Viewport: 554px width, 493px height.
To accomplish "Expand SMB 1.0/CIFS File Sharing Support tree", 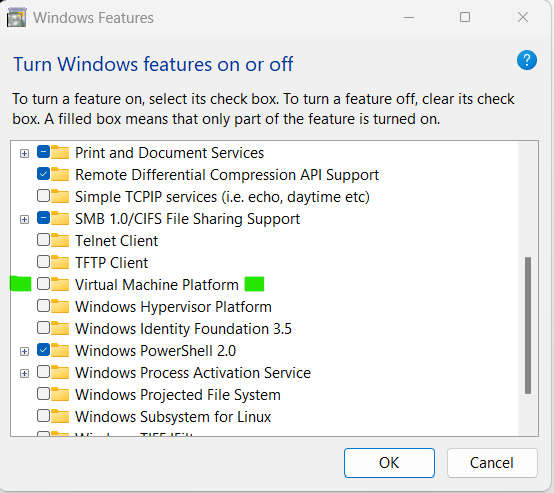I will pos(24,219).
